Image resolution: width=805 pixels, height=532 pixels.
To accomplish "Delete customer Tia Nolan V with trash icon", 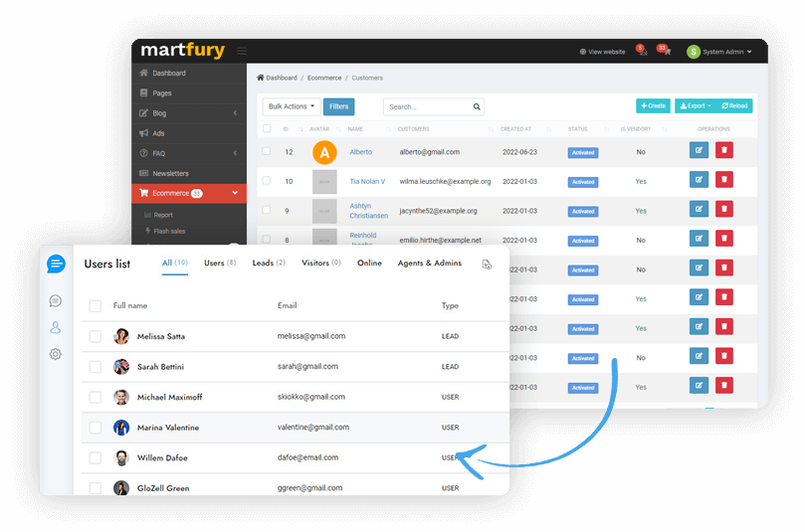I will pyautogui.click(x=723, y=181).
